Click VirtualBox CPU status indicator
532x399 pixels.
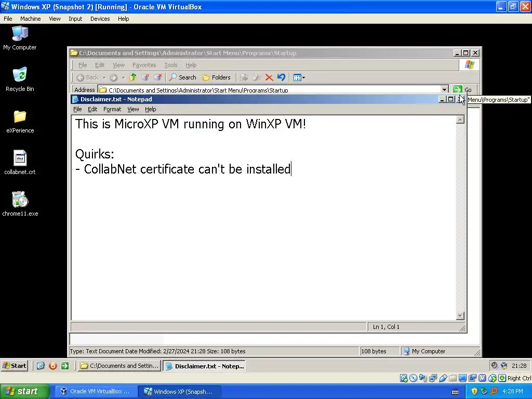(x=482, y=378)
